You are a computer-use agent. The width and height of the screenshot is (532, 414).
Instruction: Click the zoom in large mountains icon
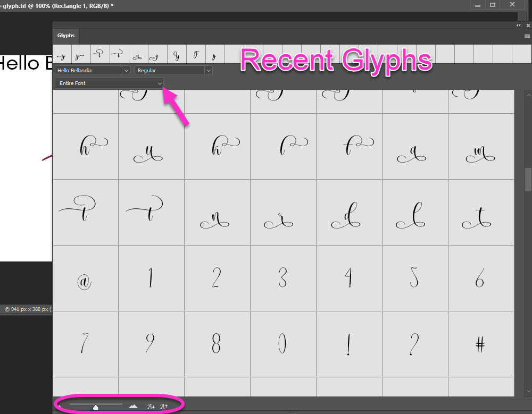point(133,406)
